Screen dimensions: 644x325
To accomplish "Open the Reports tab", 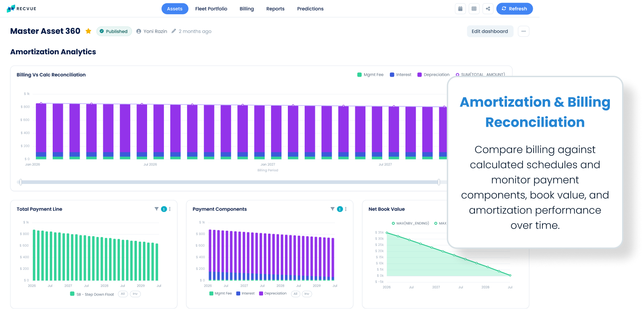I will [x=275, y=8].
